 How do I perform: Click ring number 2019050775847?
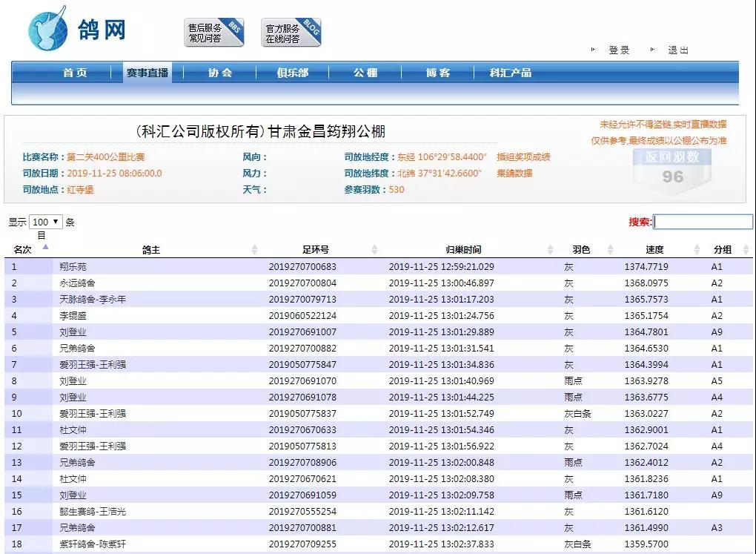(303, 364)
